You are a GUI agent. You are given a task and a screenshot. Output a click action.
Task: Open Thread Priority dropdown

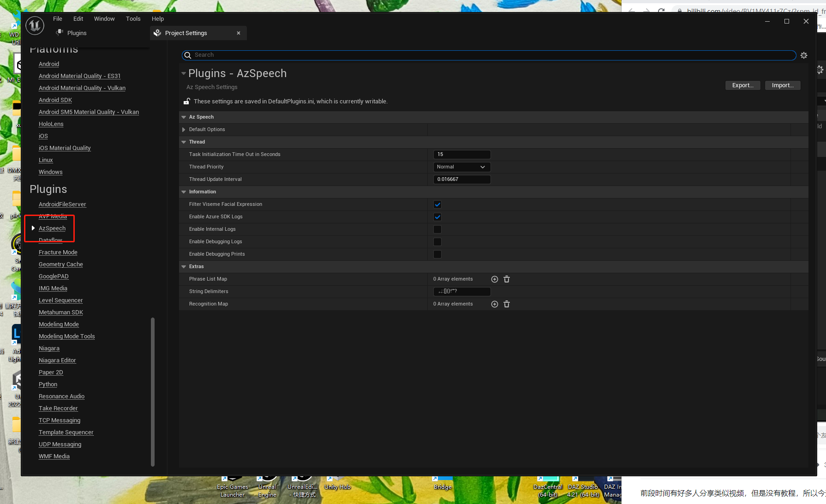pos(461,167)
